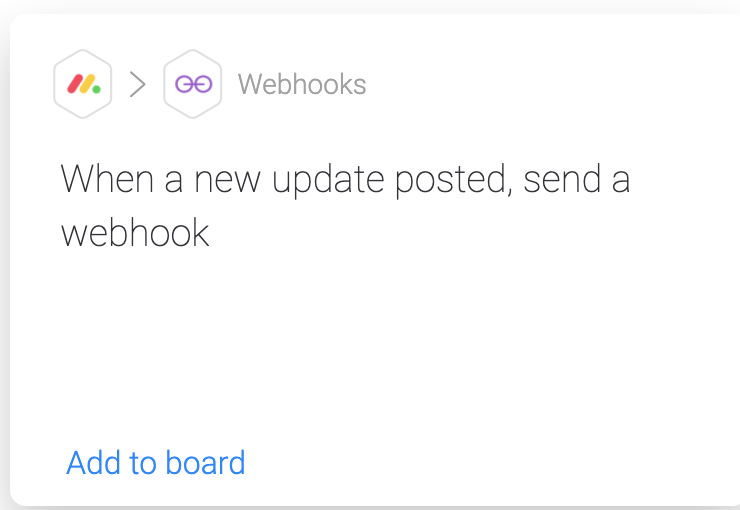Open the recipe 'When a new update posted'
Screen dimensions: 740x510
(x=345, y=206)
